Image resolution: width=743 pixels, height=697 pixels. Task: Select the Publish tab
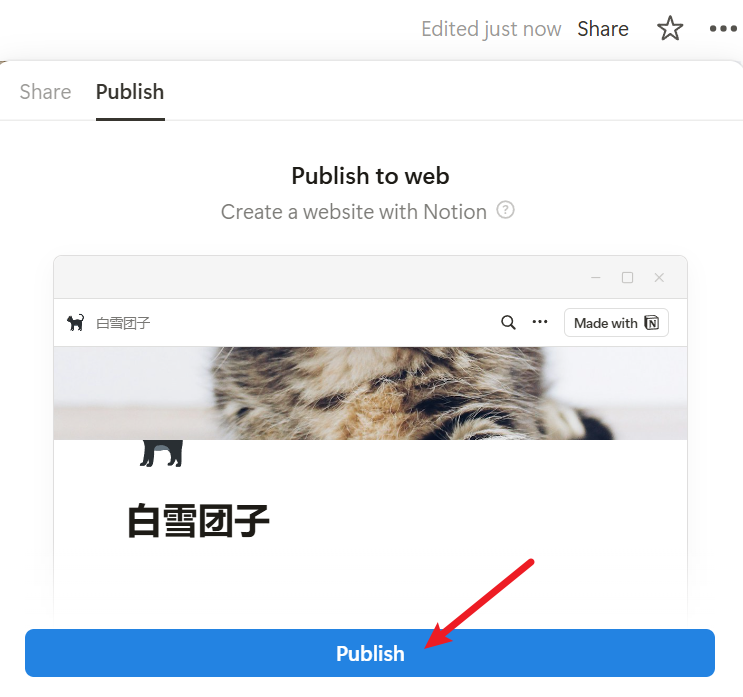(x=130, y=91)
